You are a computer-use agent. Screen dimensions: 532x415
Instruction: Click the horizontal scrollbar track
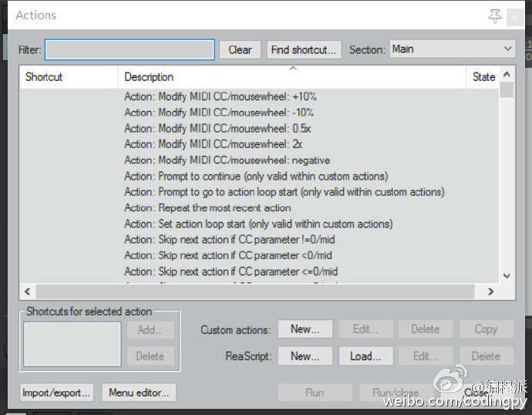point(254,292)
